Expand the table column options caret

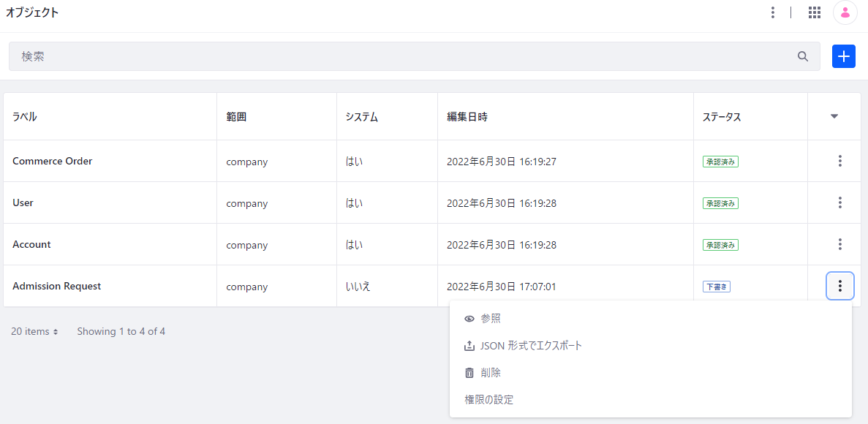834,116
